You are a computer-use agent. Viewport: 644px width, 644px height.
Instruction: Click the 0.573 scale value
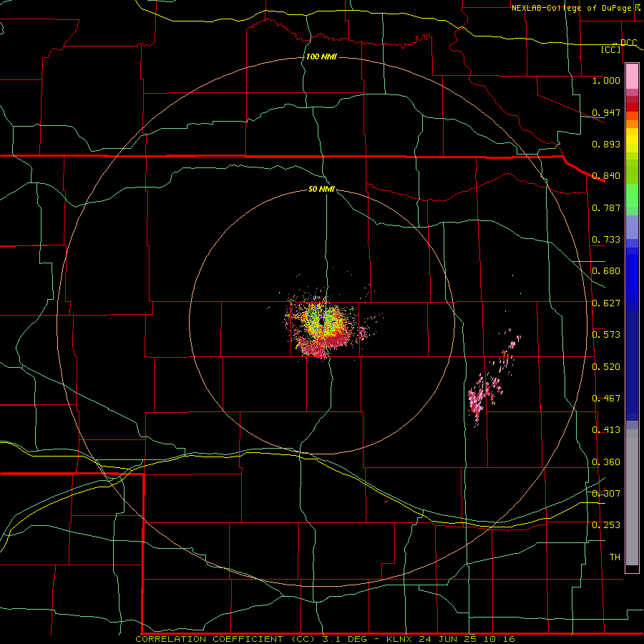[606, 335]
